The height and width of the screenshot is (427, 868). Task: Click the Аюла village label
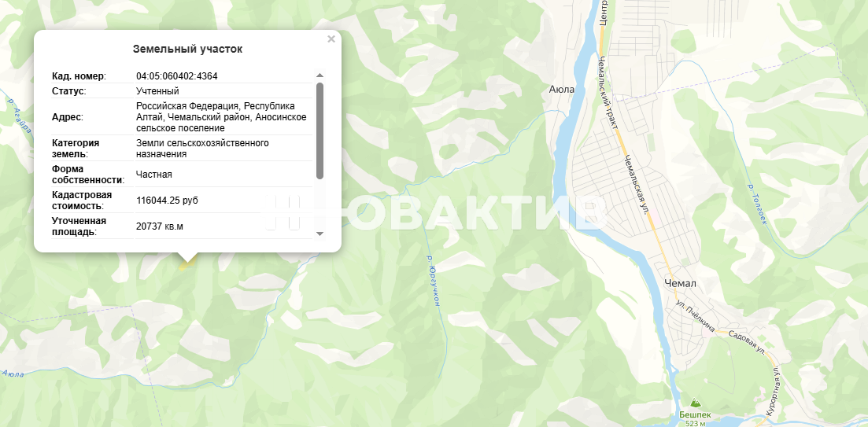click(561, 90)
